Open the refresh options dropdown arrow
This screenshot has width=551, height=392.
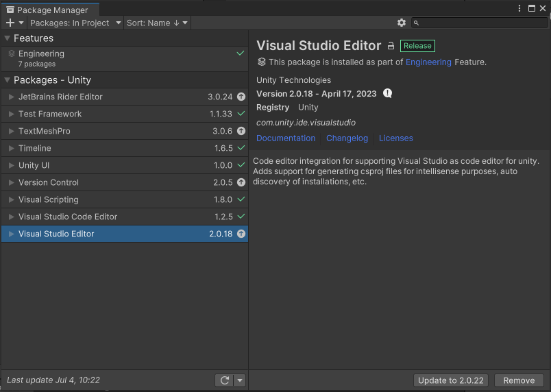[240, 380]
